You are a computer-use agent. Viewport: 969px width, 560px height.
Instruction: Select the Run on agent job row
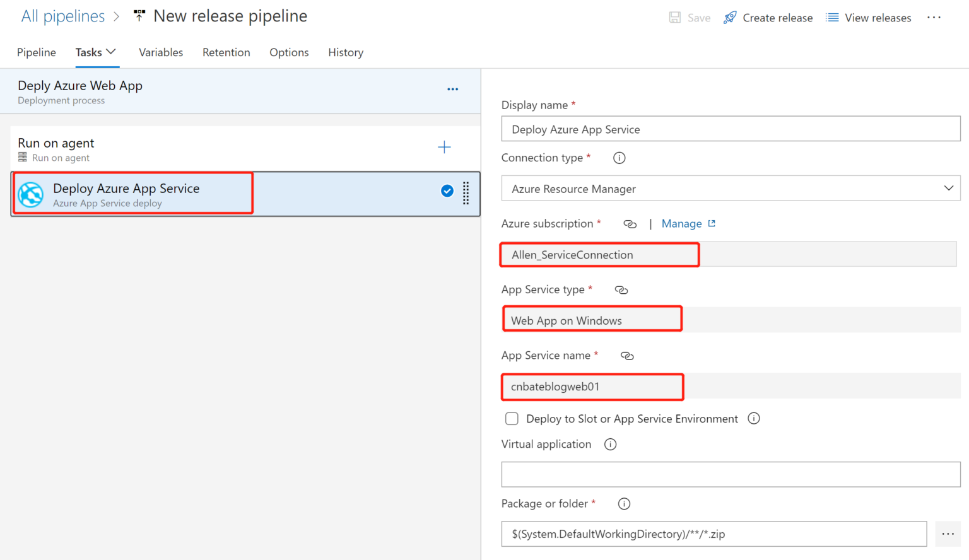(245, 149)
